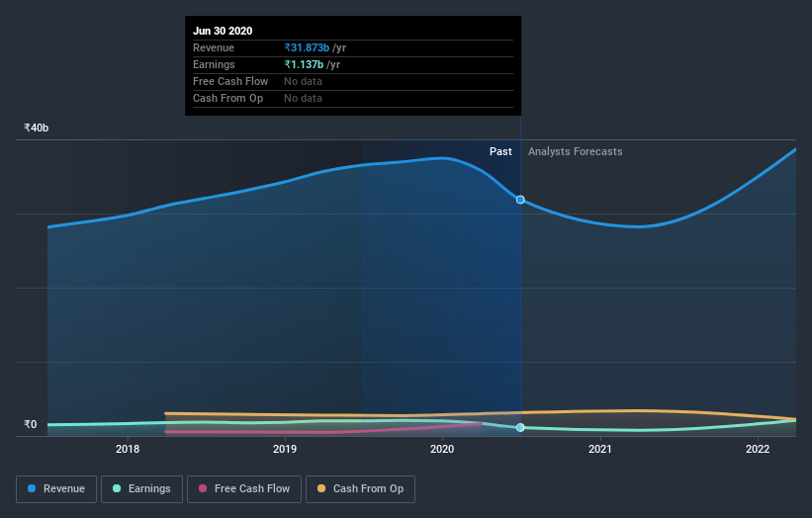This screenshot has width=812, height=518.
Task: Click the Revenue data point on Jun 30 2020
Action: pyautogui.click(x=520, y=200)
